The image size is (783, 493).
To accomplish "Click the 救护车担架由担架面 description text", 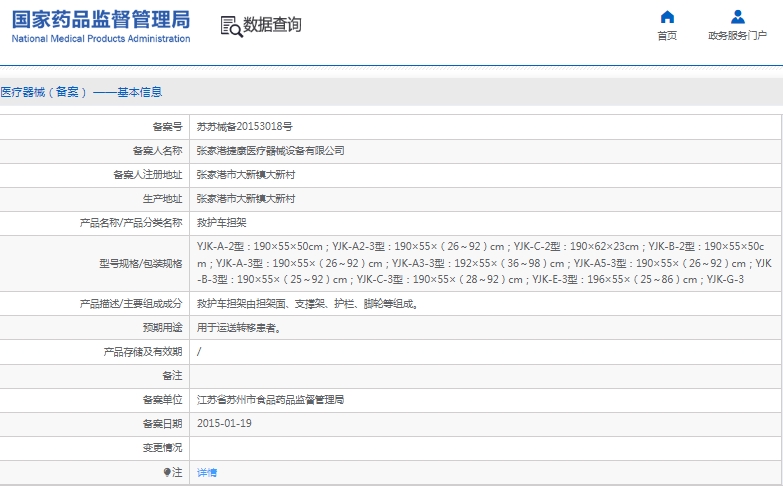I will pos(307,304).
